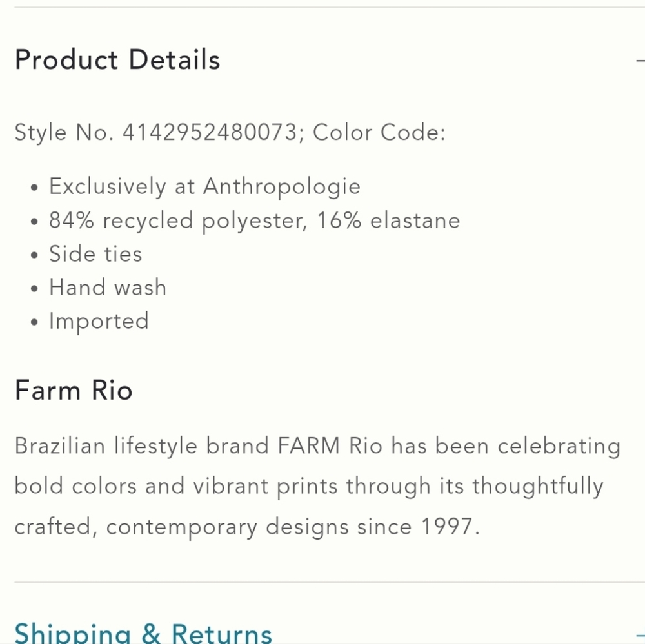Screen dimensions: 645x644
Task: Click the bullet marker next to Side ties
Action: [34, 253]
